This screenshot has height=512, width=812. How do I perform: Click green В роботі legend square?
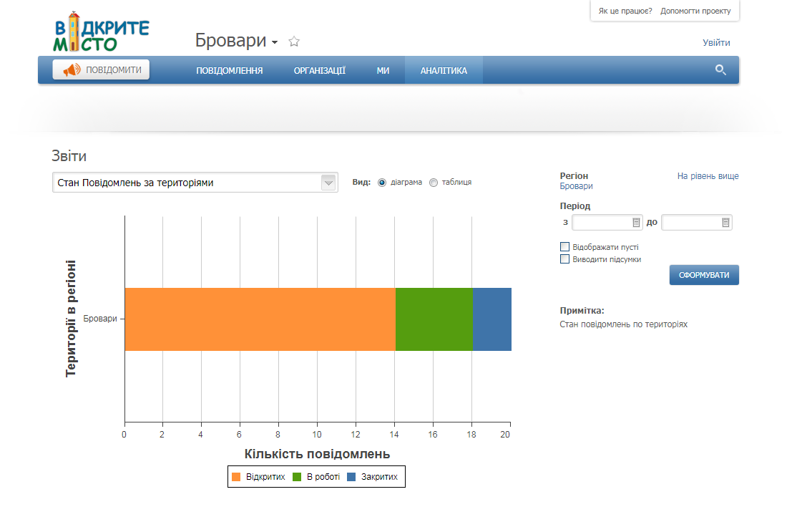coord(297,477)
